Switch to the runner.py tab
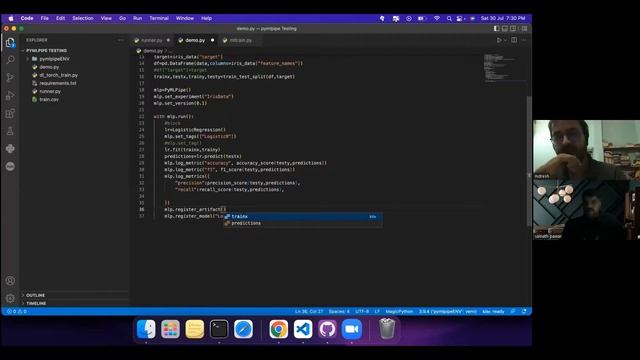 151,40
